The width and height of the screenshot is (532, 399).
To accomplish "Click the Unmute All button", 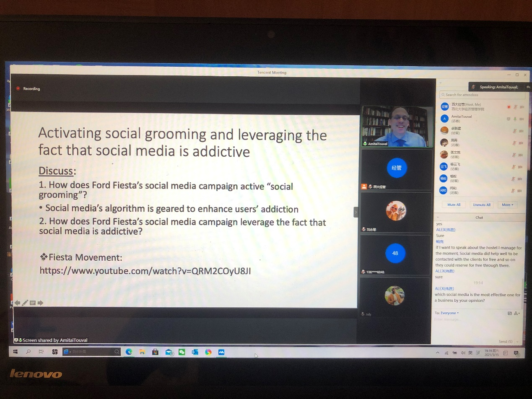I will (x=482, y=205).
